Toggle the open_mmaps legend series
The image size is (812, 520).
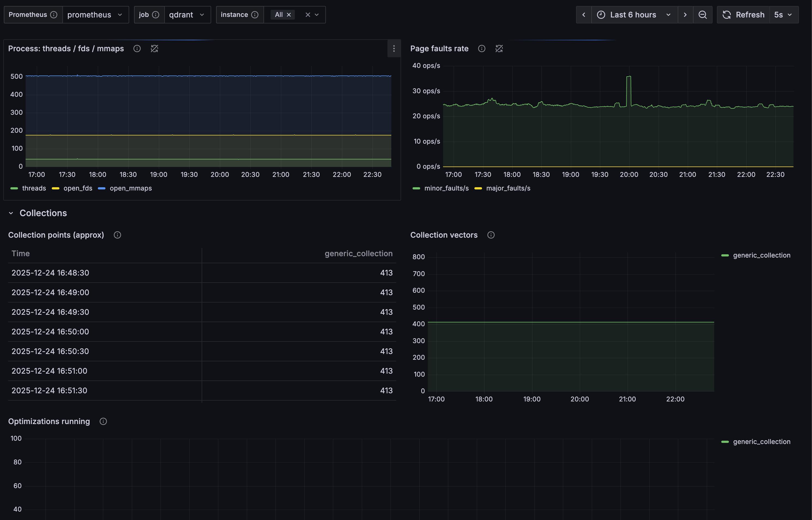coord(130,188)
